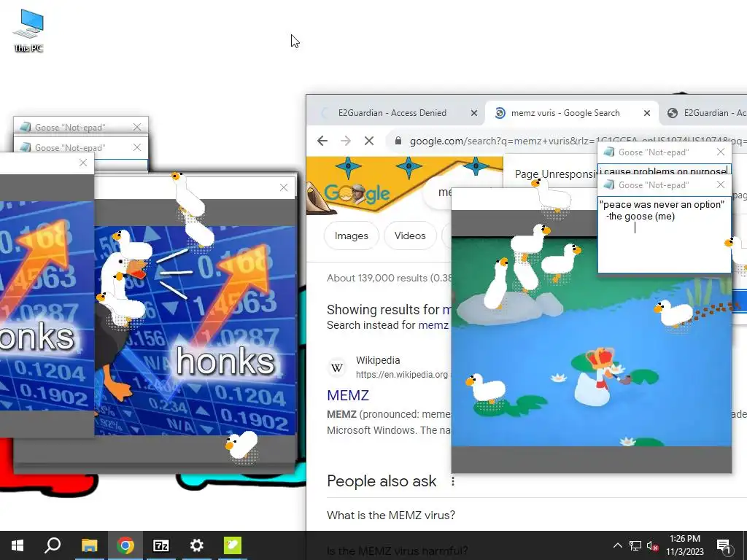
Task: Close 'i cause problems' Goose Not-epad window
Action: tap(721, 152)
